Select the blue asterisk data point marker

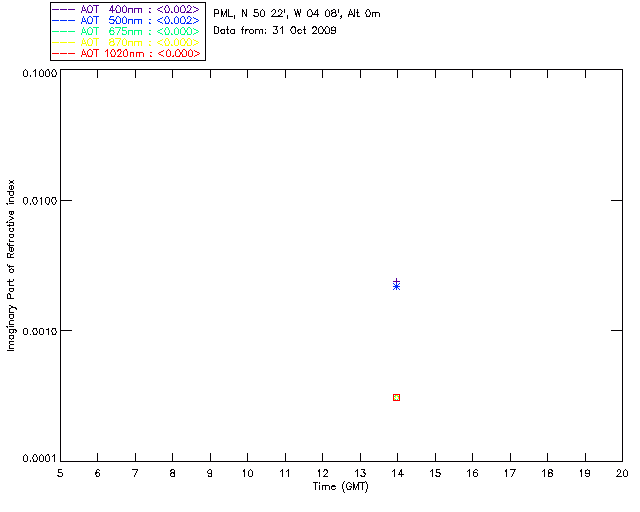click(x=396, y=287)
